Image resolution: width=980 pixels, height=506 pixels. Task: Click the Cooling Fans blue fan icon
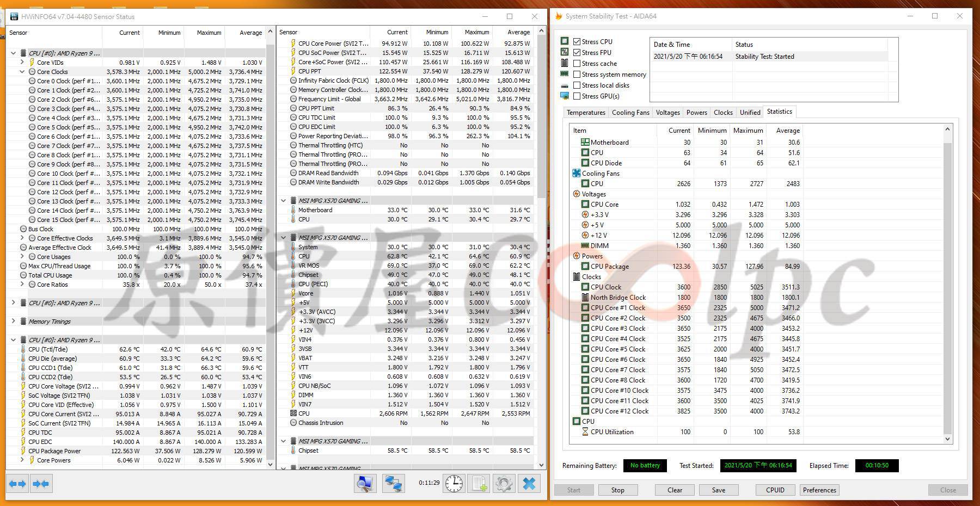tap(577, 173)
